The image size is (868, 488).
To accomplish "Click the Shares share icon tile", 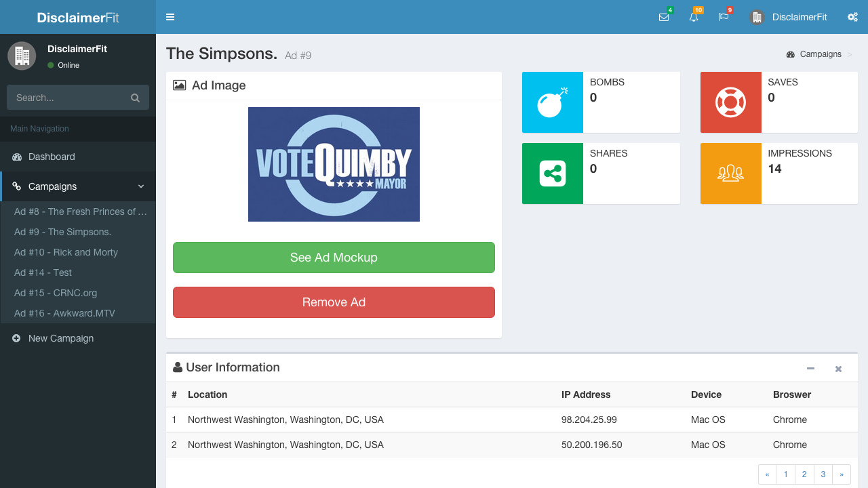I will (x=553, y=174).
